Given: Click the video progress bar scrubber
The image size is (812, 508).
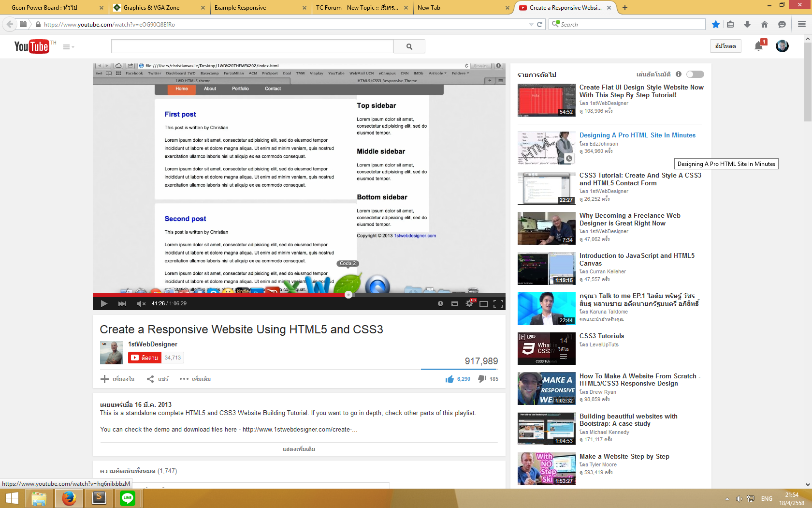Looking at the screenshot, I should (348, 295).
